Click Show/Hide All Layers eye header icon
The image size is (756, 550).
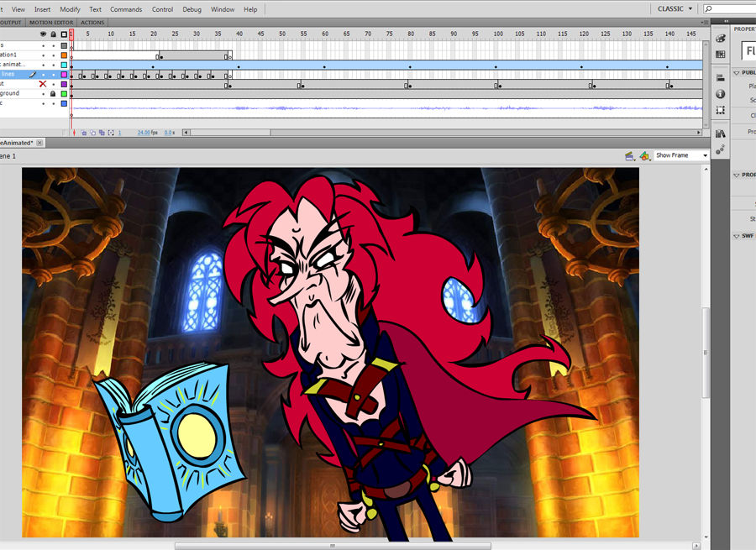coord(44,34)
